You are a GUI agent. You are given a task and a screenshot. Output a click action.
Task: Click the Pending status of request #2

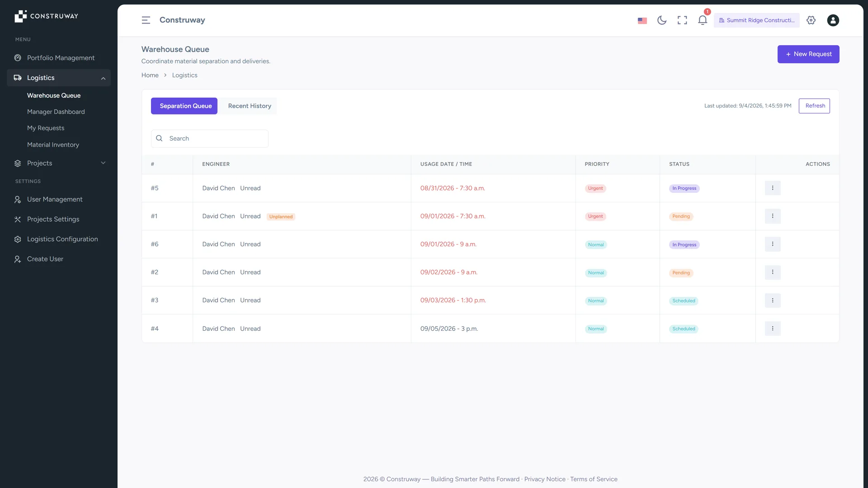681,273
